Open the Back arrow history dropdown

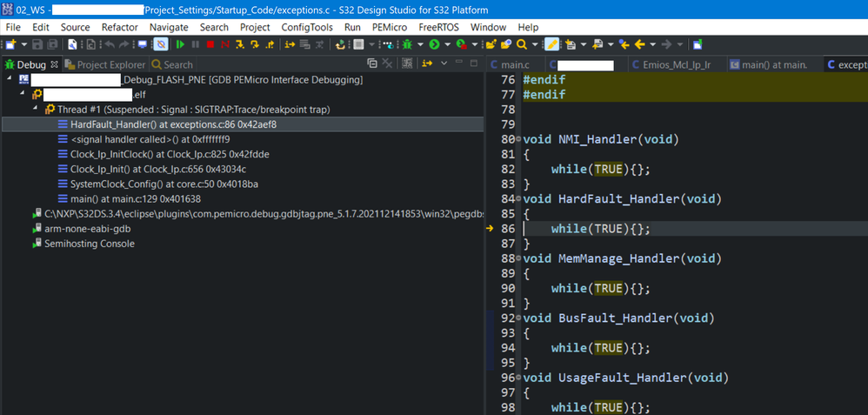click(x=652, y=44)
